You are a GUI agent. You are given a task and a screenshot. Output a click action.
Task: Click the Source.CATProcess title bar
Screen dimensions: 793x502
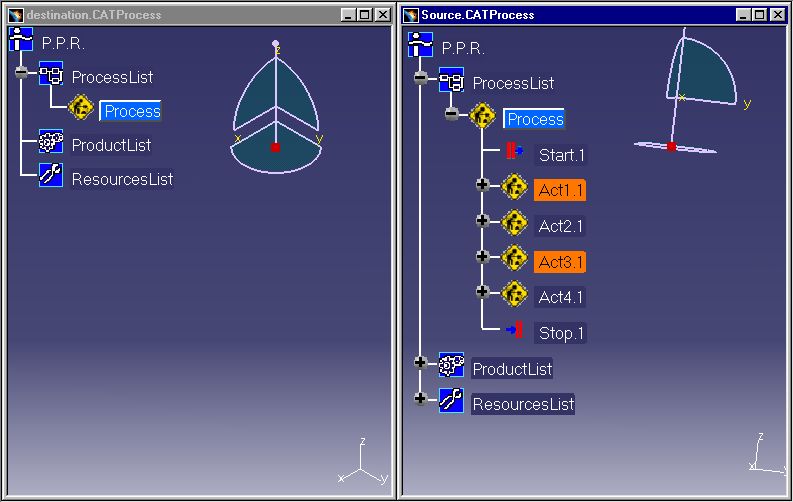click(x=560, y=15)
